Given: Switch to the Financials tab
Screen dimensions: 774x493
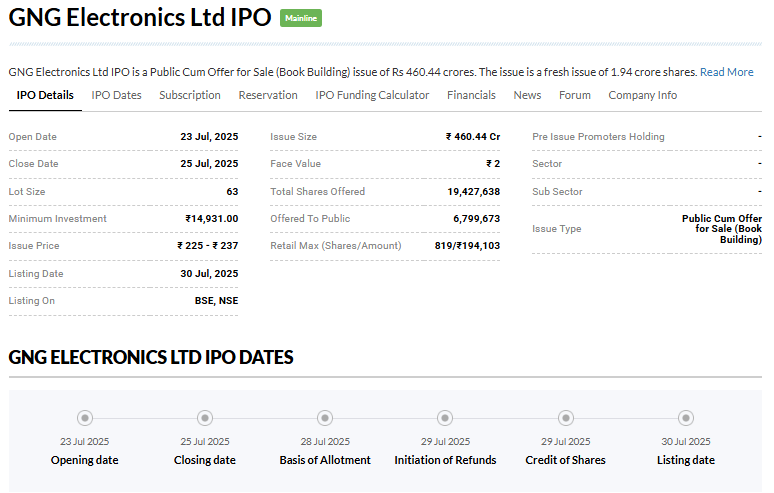Looking at the screenshot, I should tap(471, 95).
